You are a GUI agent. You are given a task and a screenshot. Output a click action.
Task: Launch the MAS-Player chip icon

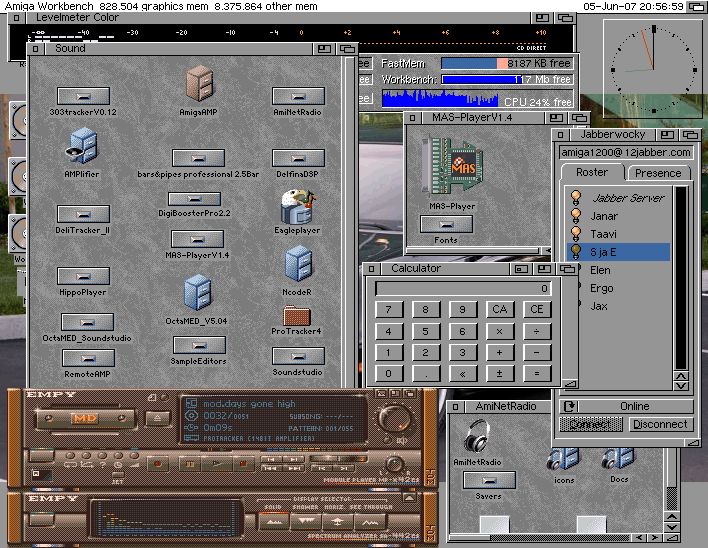click(x=452, y=166)
